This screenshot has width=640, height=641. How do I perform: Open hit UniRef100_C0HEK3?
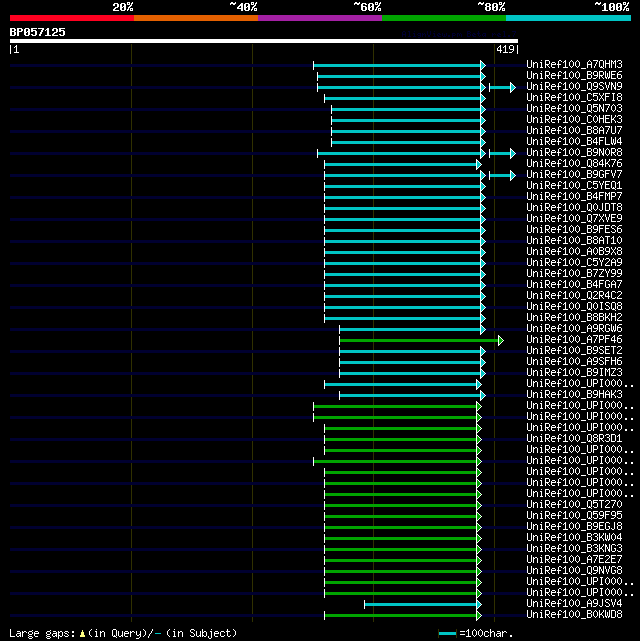[x=574, y=120]
